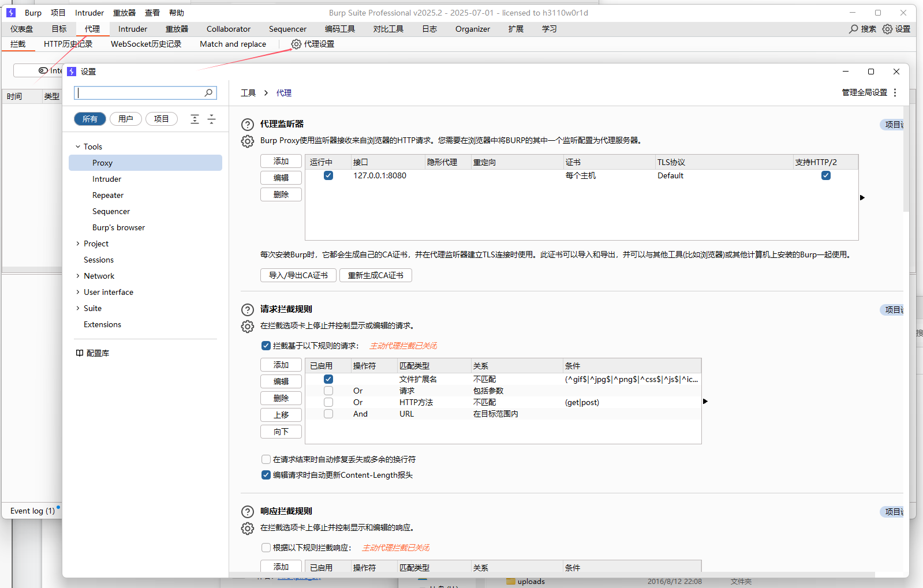Click the settings search input field
923x588 pixels.
[x=140, y=93]
